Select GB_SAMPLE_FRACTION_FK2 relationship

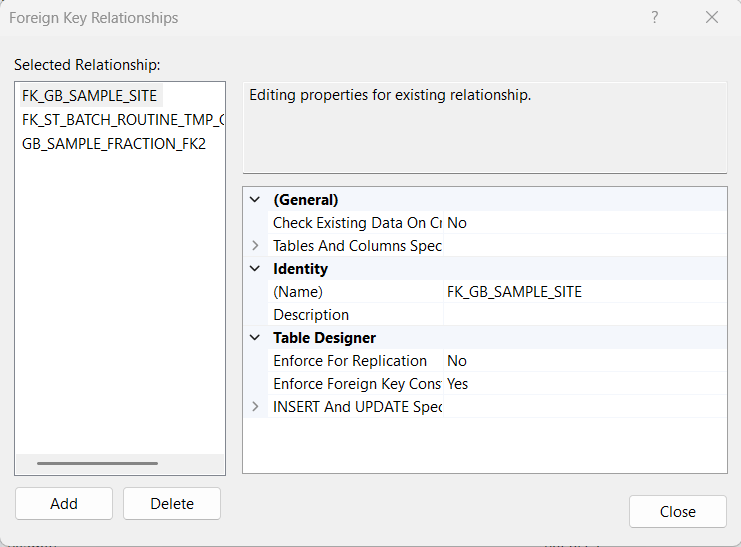pos(113,143)
